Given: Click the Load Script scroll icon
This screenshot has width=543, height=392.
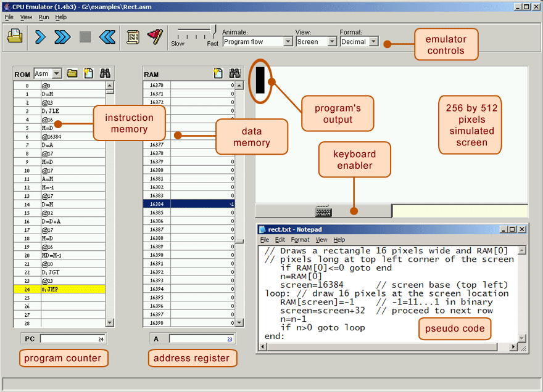Looking at the screenshot, I should pyautogui.click(x=132, y=38).
